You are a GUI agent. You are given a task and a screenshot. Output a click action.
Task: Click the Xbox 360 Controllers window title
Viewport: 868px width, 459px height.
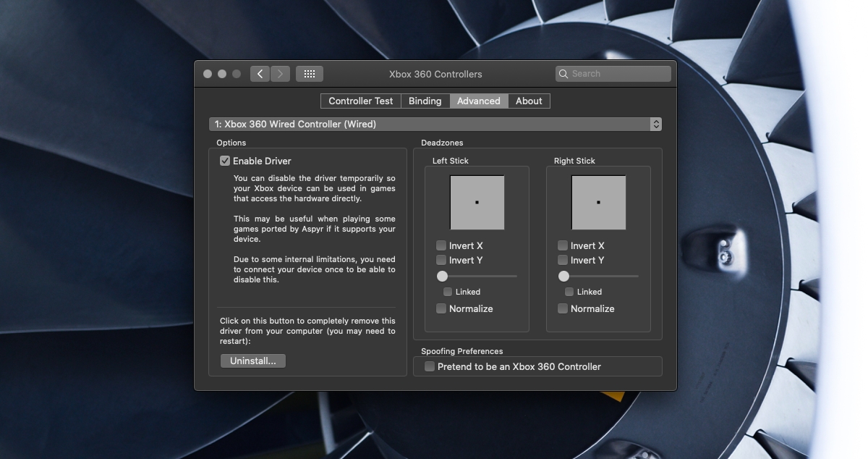coord(435,74)
